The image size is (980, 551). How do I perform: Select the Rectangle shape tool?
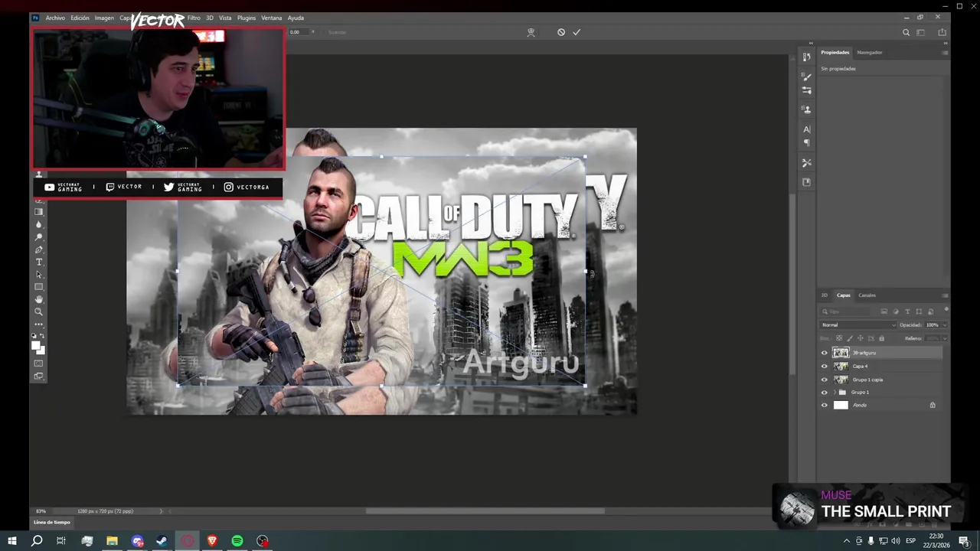pos(39,287)
